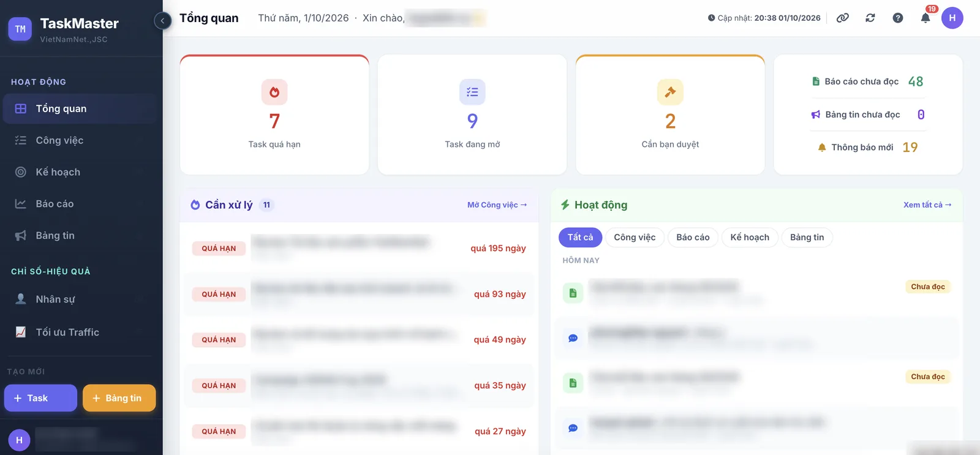
Task: Open the Task quá hạn card flame icon
Action: (274, 92)
